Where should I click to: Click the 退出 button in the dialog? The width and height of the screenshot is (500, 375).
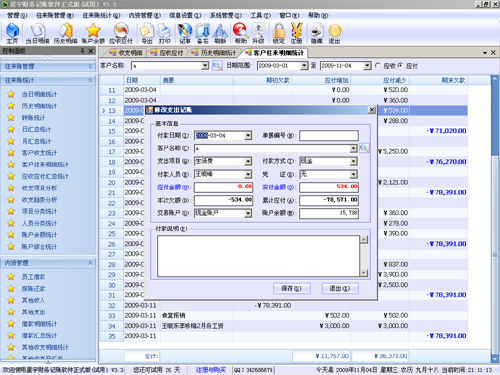[340, 288]
